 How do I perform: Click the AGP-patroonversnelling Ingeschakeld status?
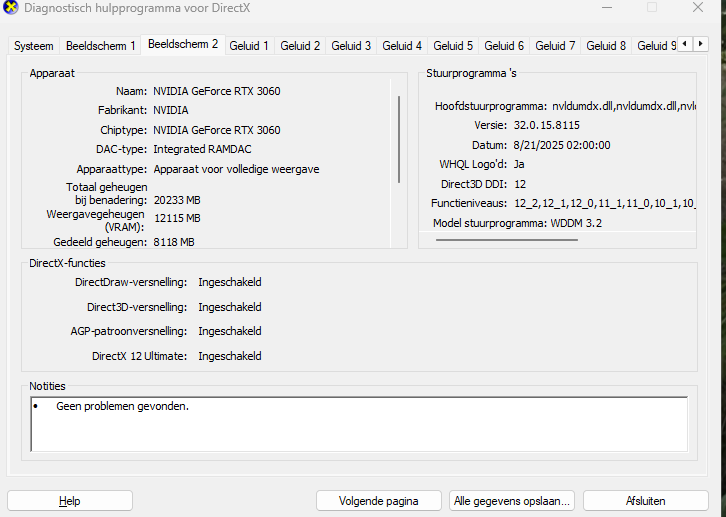click(230, 331)
